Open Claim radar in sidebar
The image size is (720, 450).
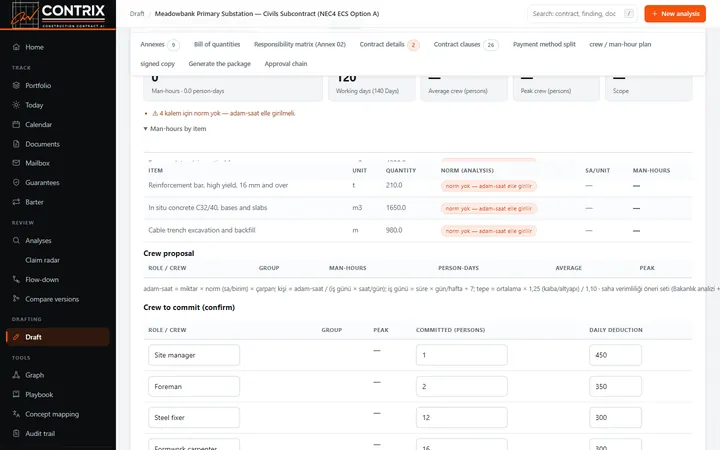[42, 260]
